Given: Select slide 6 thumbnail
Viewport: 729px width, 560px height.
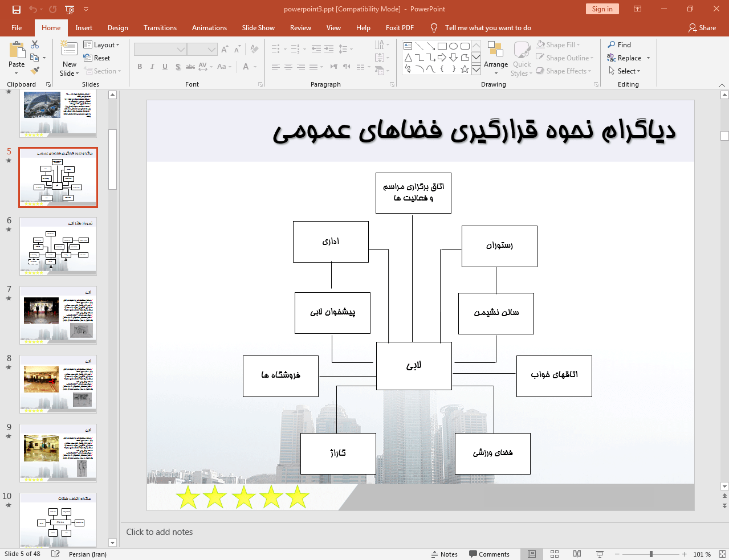Looking at the screenshot, I should [58, 246].
